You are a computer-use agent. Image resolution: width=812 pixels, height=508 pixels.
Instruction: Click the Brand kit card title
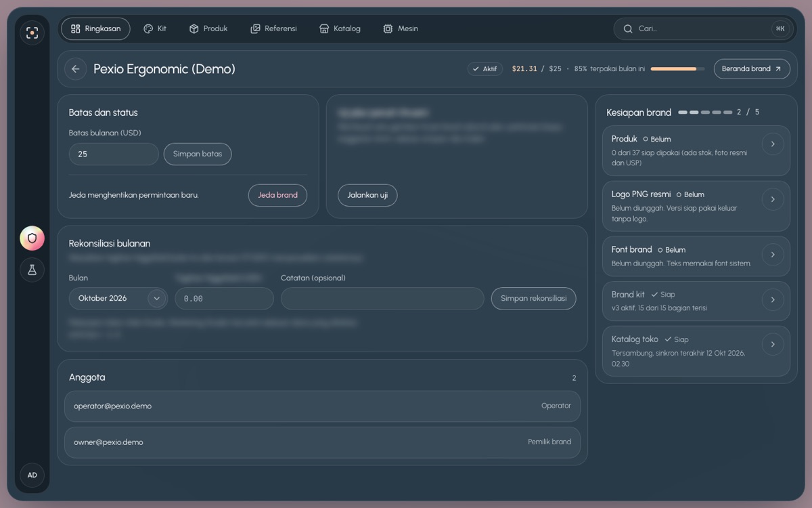click(628, 295)
